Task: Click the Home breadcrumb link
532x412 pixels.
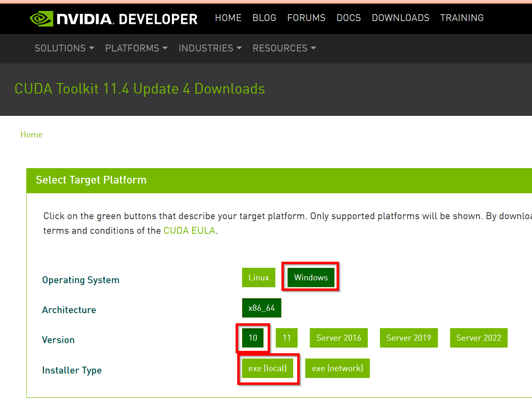Action: 32,134
